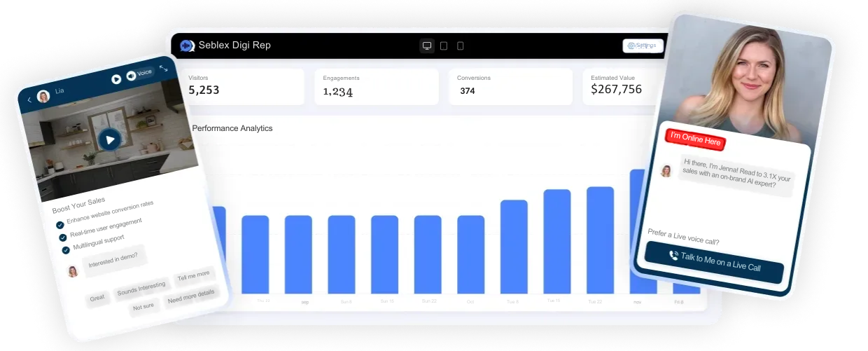Click checkmark beside Real-time user engagement
The width and height of the screenshot is (868, 351).
pyautogui.click(x=62, y=238)
